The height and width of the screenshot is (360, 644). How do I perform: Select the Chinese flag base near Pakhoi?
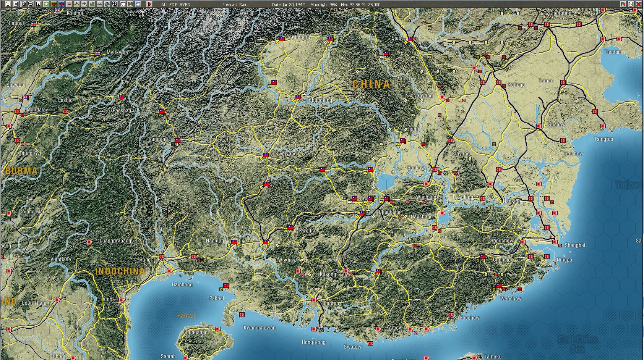[x=226, y=285]
